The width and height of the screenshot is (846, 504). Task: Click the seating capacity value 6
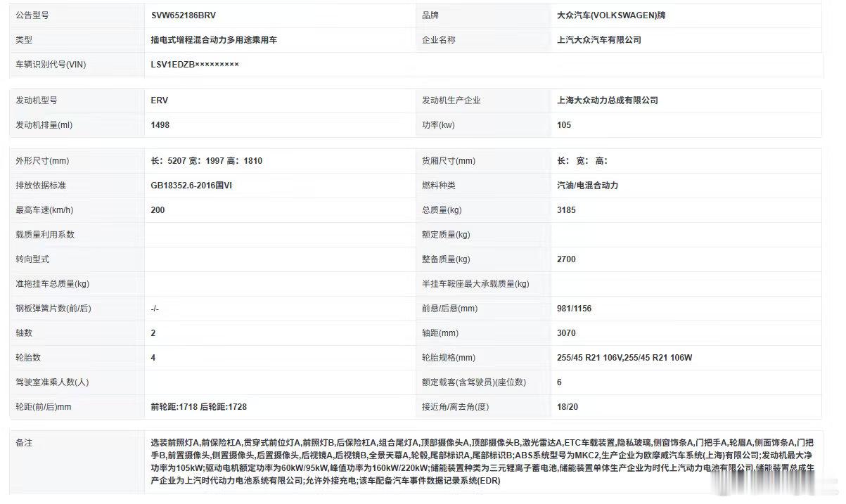(559, 382)
